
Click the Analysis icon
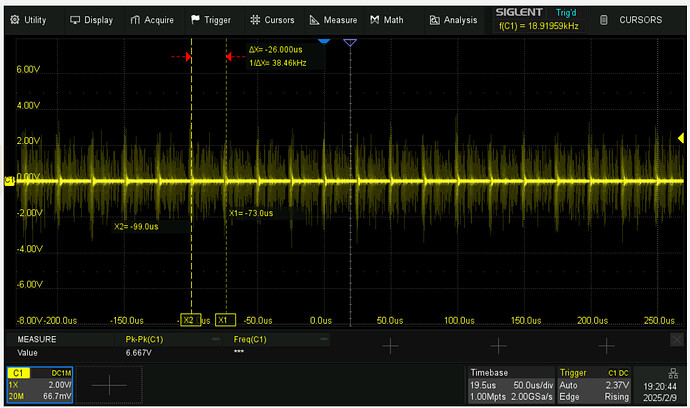pyautogui.click(x=434, y=20)
